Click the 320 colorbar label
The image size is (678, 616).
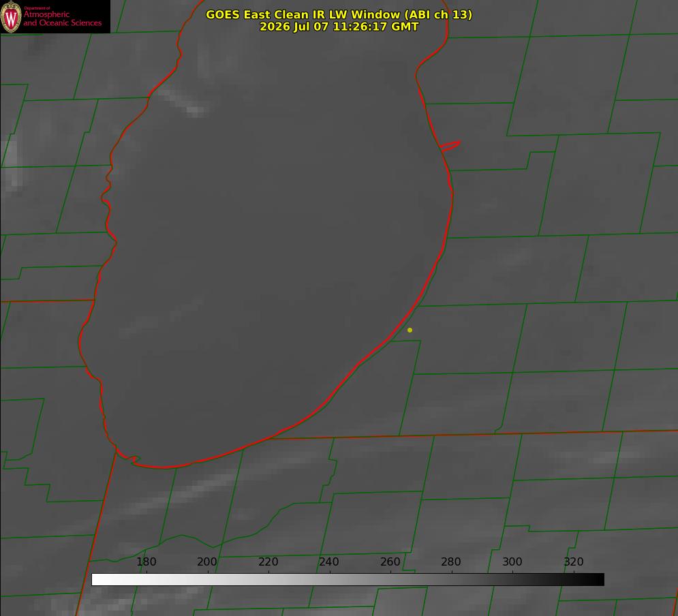pyautogui.click(x=573, y=561)
